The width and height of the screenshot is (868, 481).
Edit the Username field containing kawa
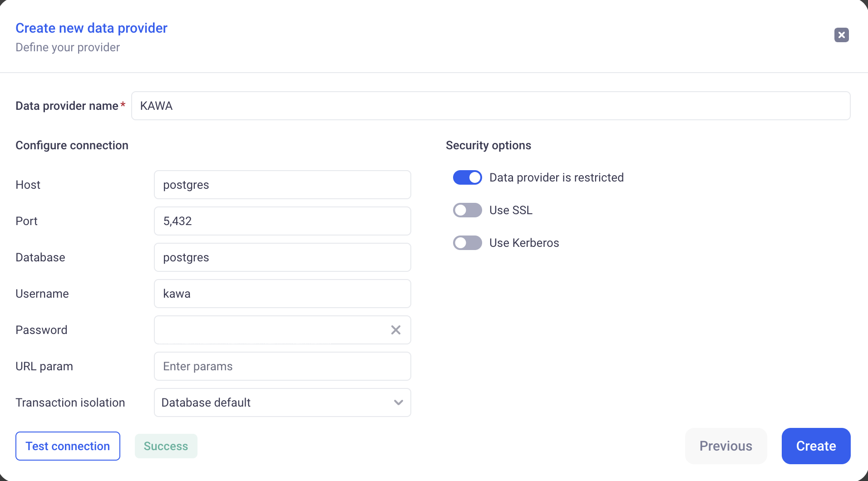[x=282, y=294]
